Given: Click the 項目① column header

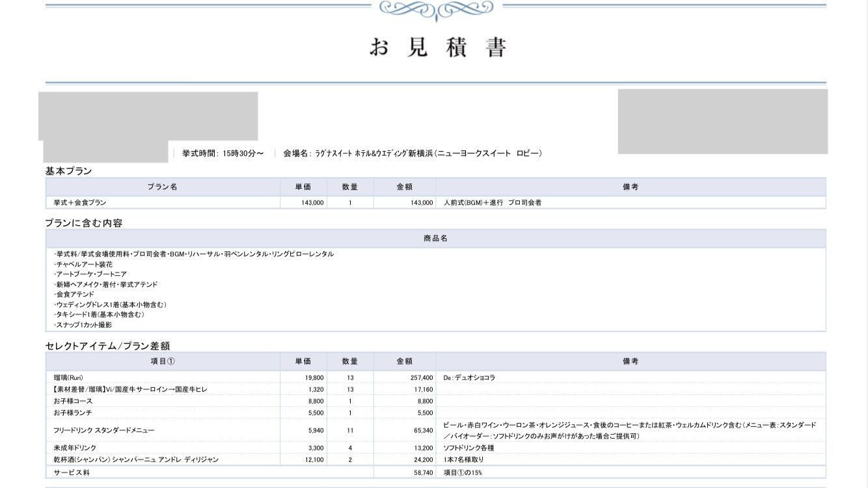Looking at the screenshot, I should click(x=162, y=361).
